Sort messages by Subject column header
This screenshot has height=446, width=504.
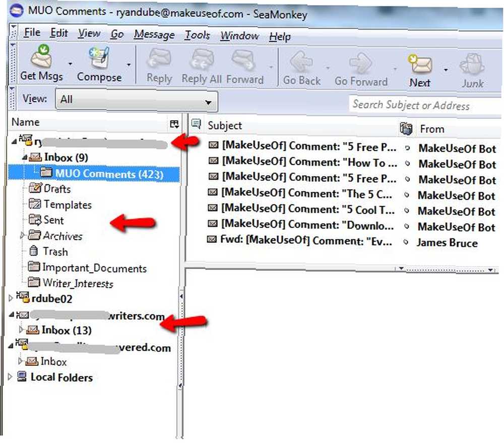224,125
